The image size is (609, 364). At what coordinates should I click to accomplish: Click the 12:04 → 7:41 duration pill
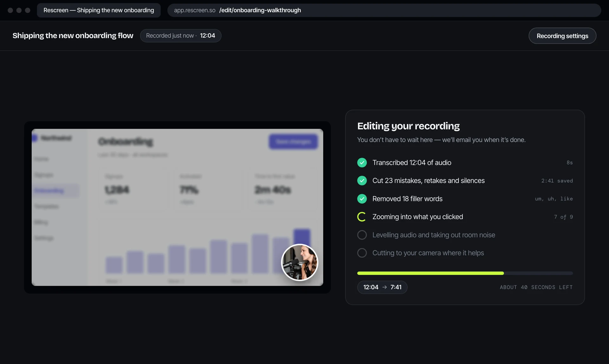(x=382, y=287)
